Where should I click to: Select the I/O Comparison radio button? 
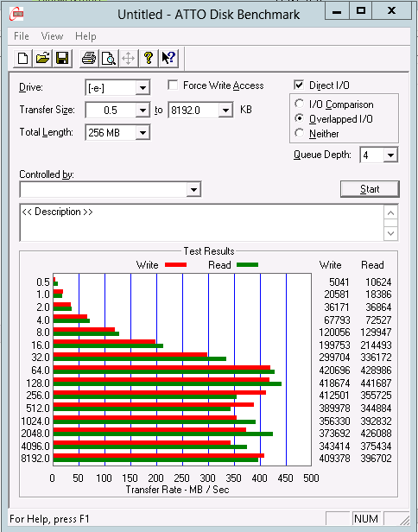tap(299, 104)
